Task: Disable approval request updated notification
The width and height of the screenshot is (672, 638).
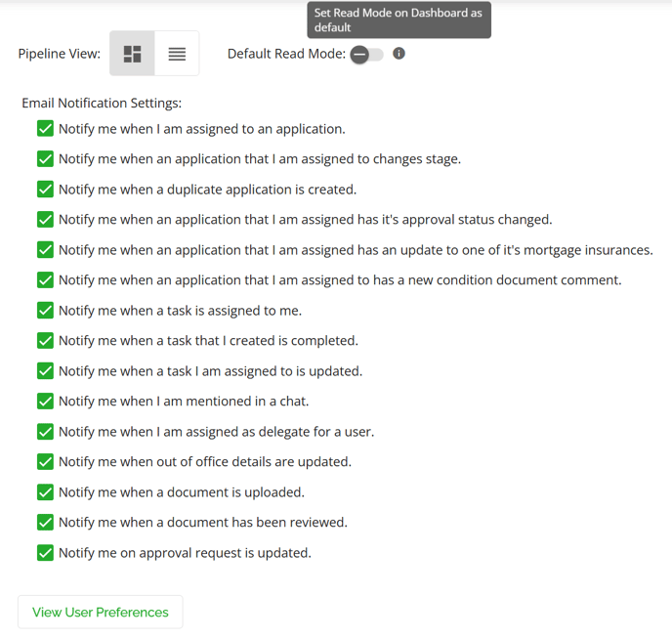Action: tap(46, 553)
